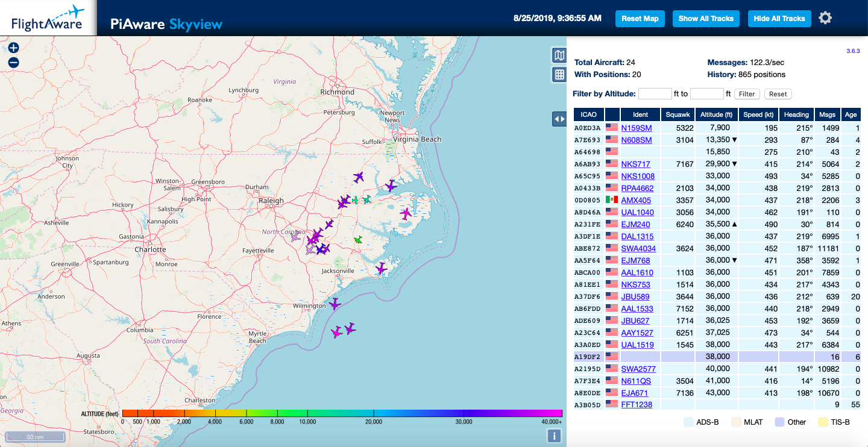Click the FlightAware logo

pos(48,18)
